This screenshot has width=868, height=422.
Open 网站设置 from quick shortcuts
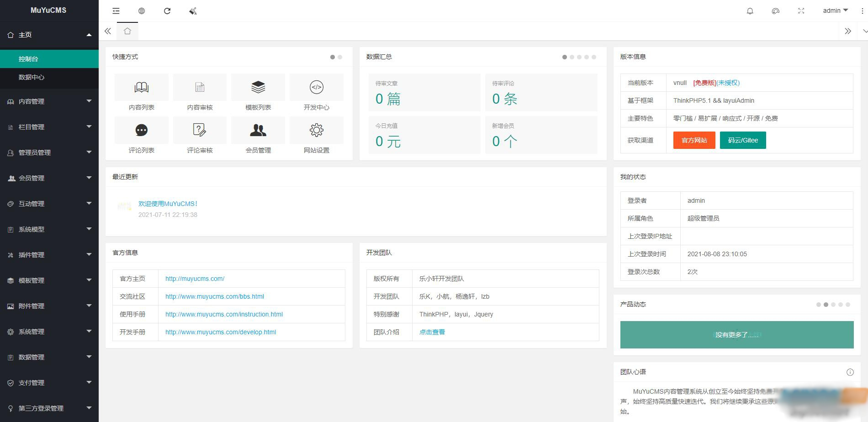pyautogui.click(x=317, y=135)
